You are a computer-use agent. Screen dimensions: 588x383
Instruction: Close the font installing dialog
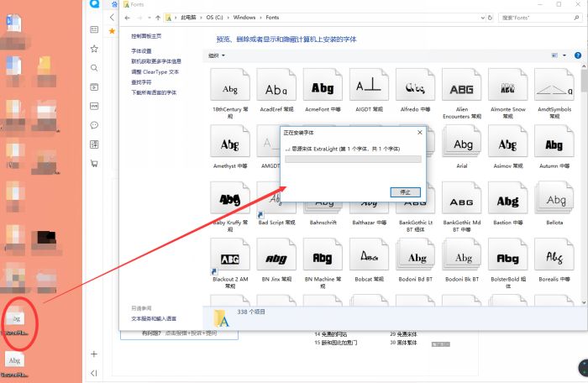click(420, 133)
